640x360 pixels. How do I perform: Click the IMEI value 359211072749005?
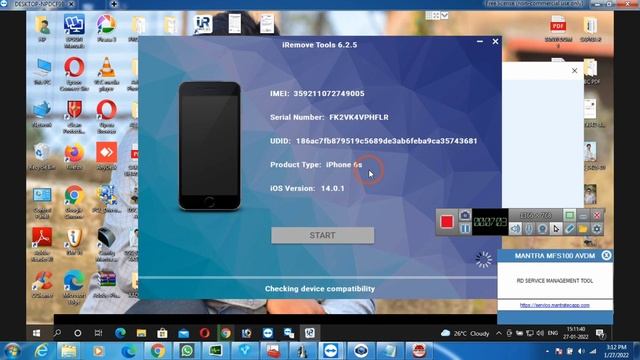[329, 93]
